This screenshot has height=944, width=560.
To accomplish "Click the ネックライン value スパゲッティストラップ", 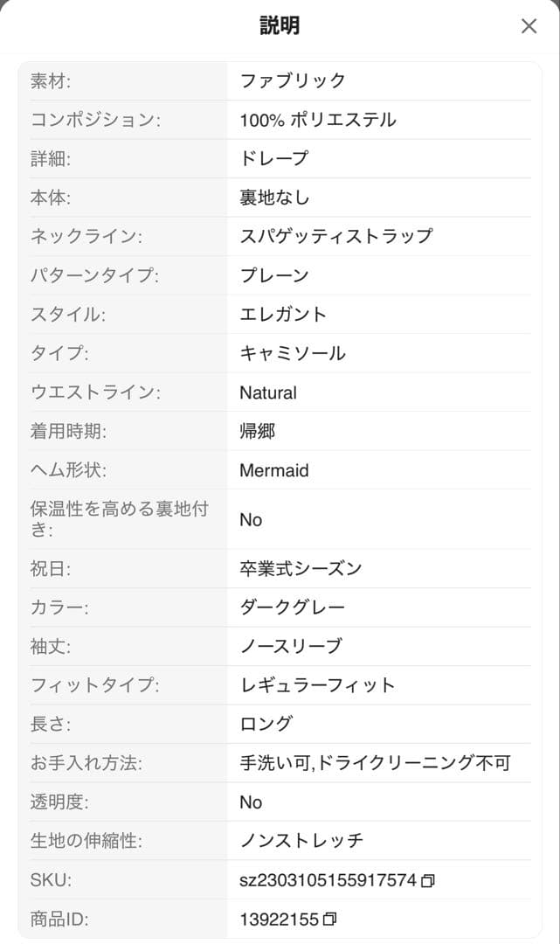I will tap(336, 236).
